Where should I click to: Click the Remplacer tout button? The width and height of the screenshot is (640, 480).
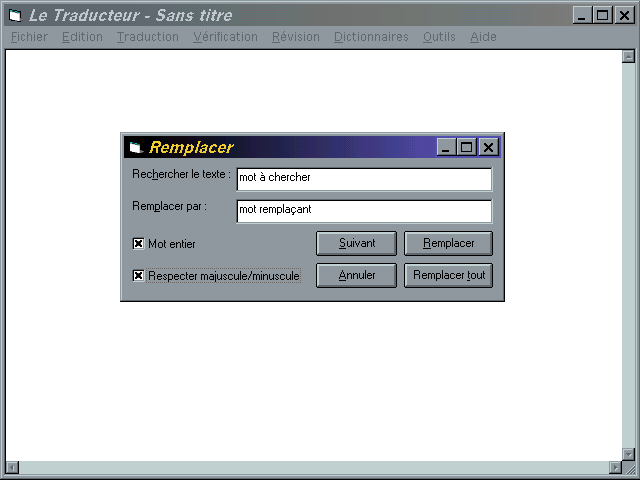448,275
